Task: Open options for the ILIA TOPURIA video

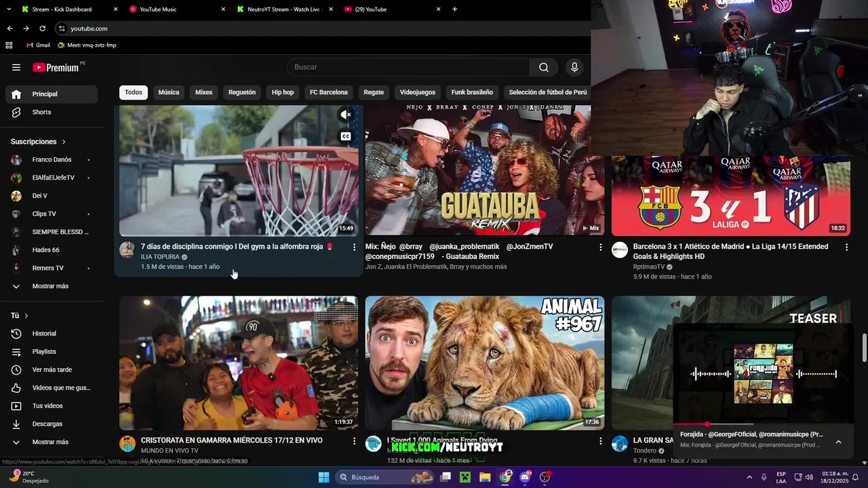Action: point(354,247)
